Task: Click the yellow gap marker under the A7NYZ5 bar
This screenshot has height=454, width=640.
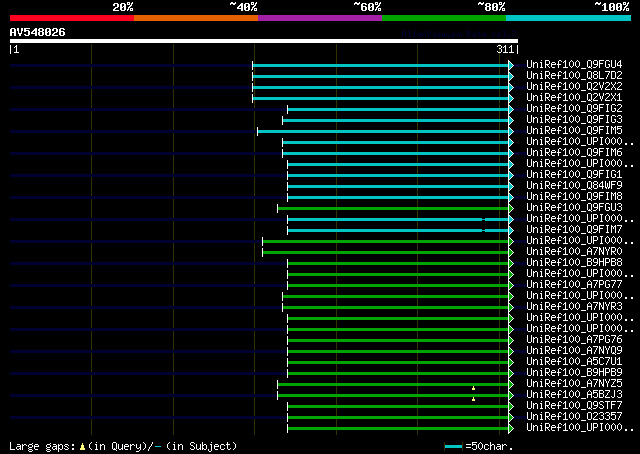Action: [x=473, y=388]
